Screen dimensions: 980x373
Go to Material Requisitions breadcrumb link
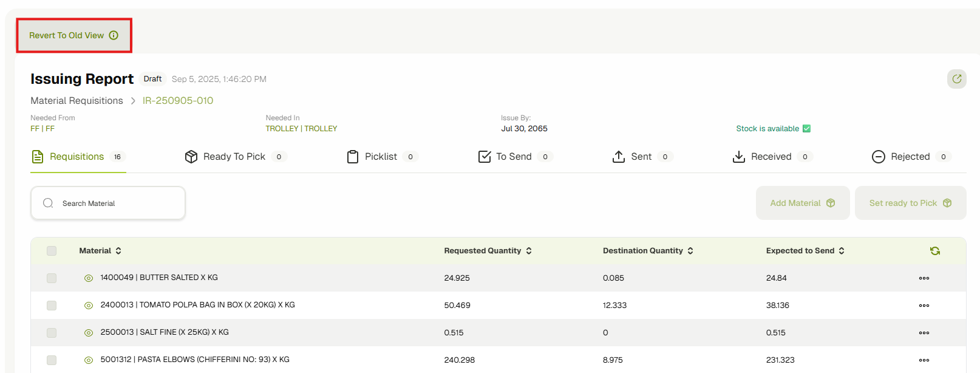[x=77, y=101]
